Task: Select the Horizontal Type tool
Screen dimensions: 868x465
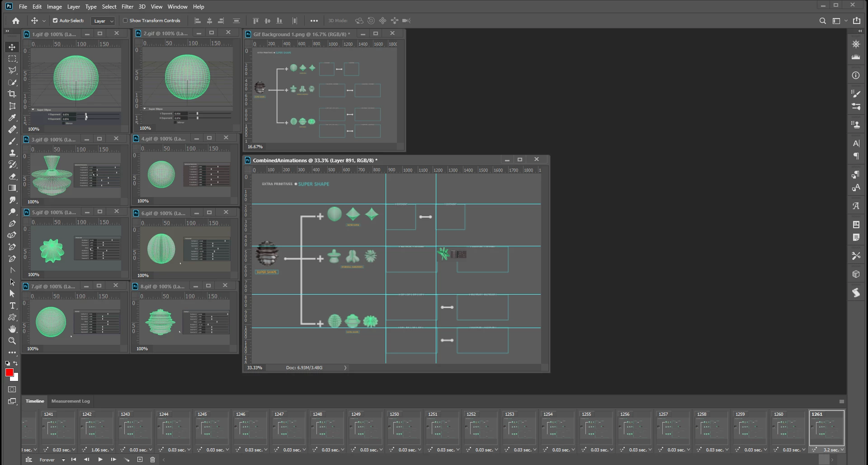Action: tap(12, 305)
